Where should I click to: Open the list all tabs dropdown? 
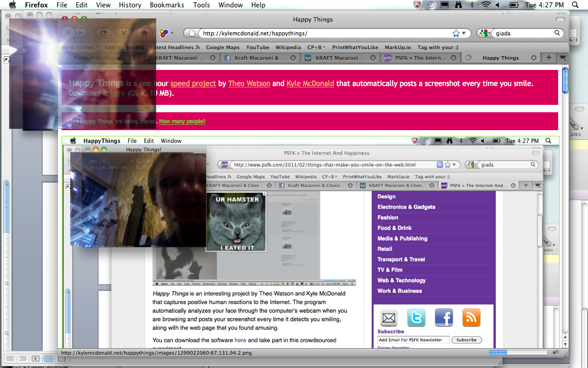coord(562,58)
